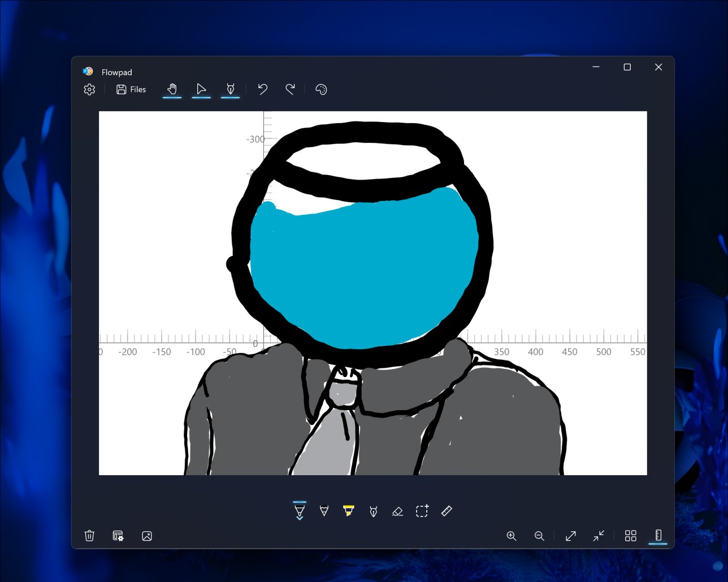Zoom out of the drawing

tap(539, 536)
